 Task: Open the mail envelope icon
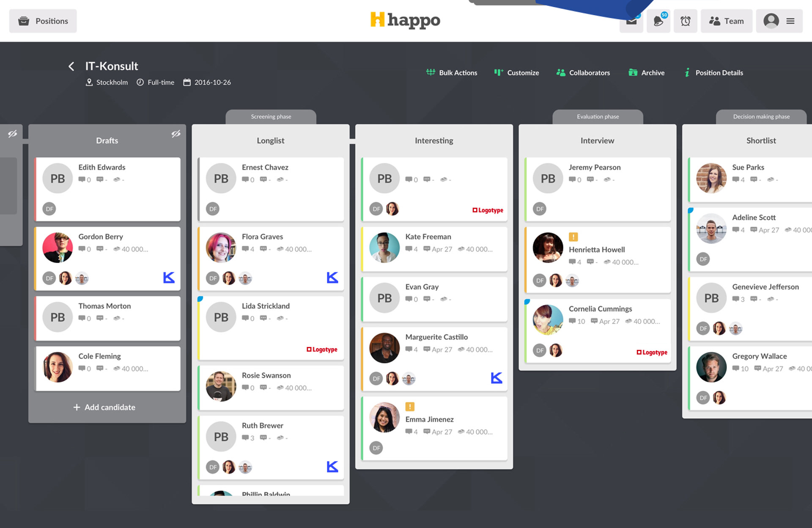pyautogui.click(x=631, y=22)
